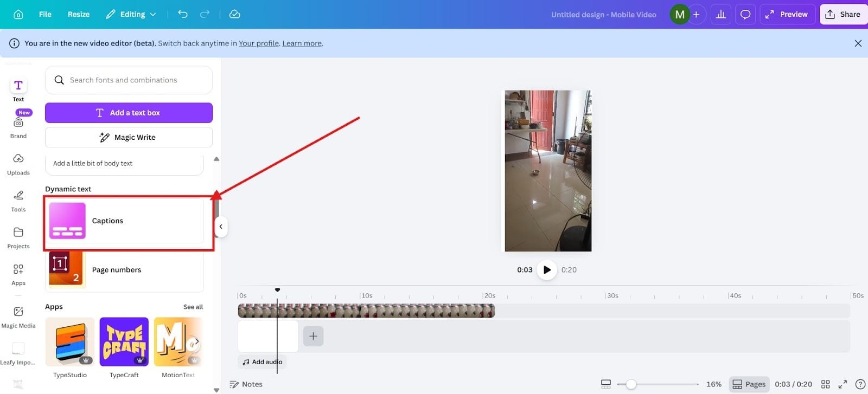Viewport: 868px width, 394px height.
Task: Open the Notes panel
Action: pyautogui.click(x=246, y=384)
